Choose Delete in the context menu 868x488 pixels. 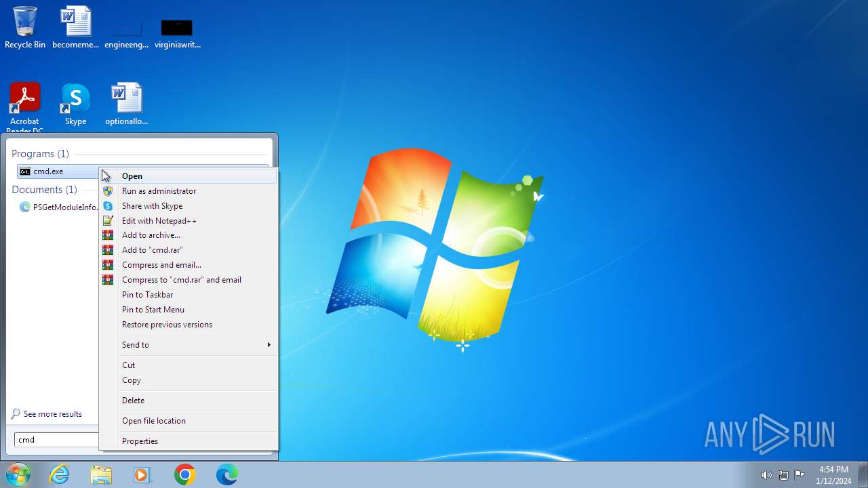(189, 401)
